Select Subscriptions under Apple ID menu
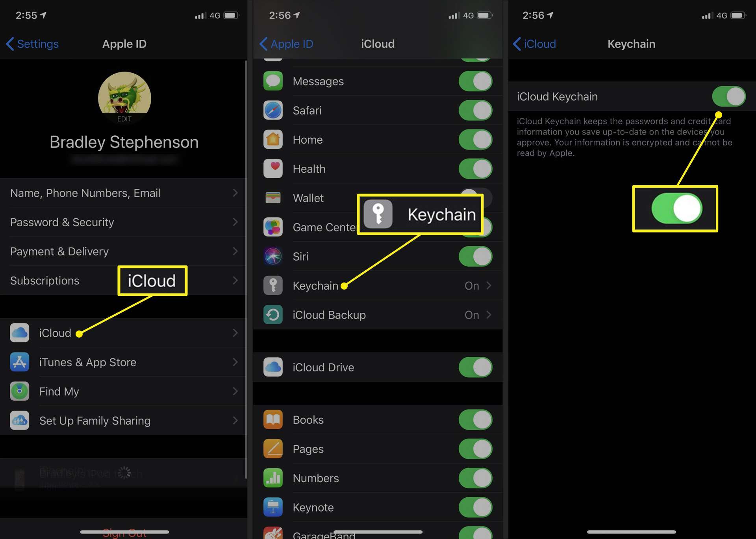Image resolution: width=756 pixels, height=539 pixels. click(45, 281)
